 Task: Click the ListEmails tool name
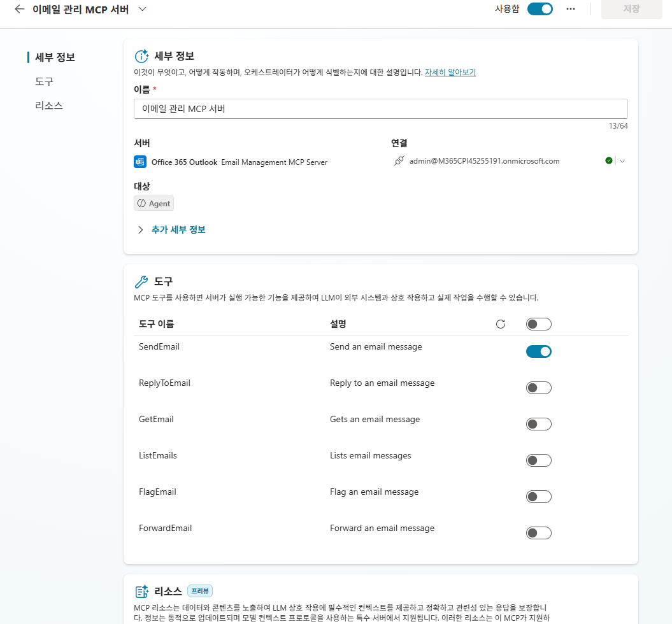pos(158,456)
